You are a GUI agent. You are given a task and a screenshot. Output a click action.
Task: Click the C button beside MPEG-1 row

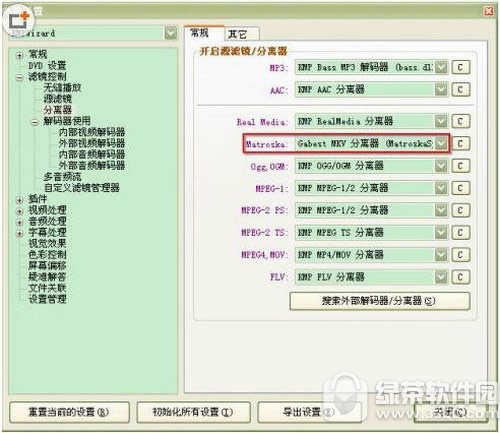pos(461,188)
